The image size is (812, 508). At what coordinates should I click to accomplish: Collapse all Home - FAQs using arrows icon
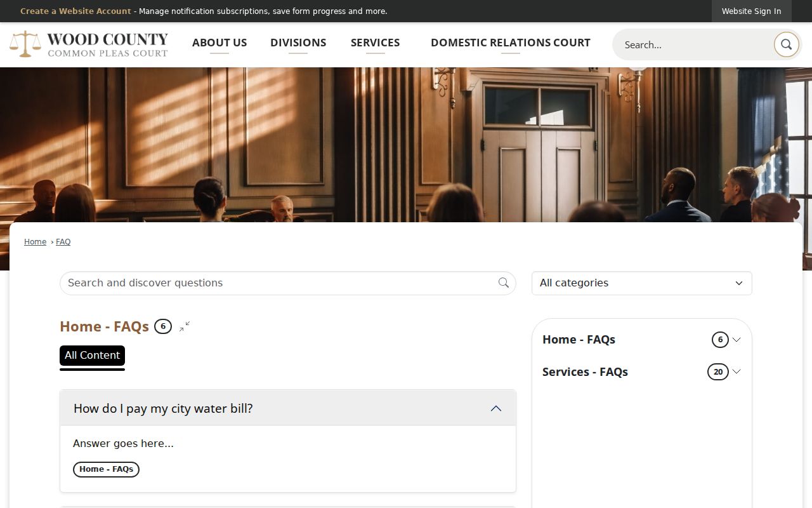click(185, 326)
